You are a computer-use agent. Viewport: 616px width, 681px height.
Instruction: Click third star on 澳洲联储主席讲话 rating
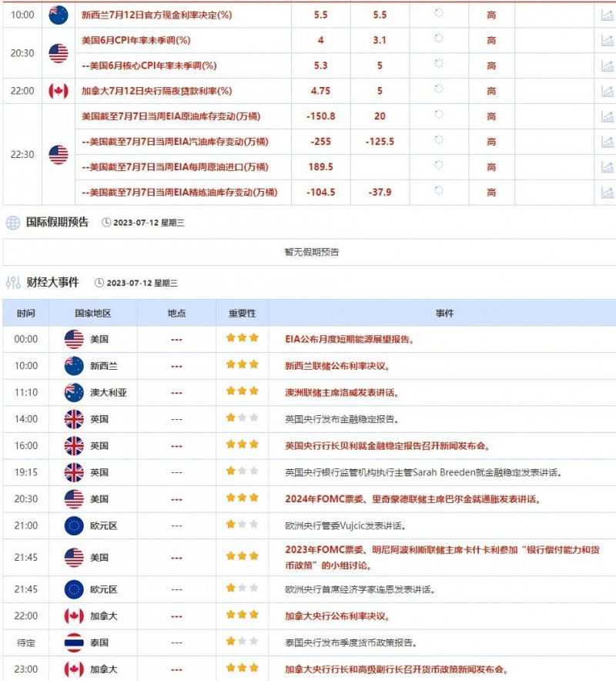click(254, 391)
